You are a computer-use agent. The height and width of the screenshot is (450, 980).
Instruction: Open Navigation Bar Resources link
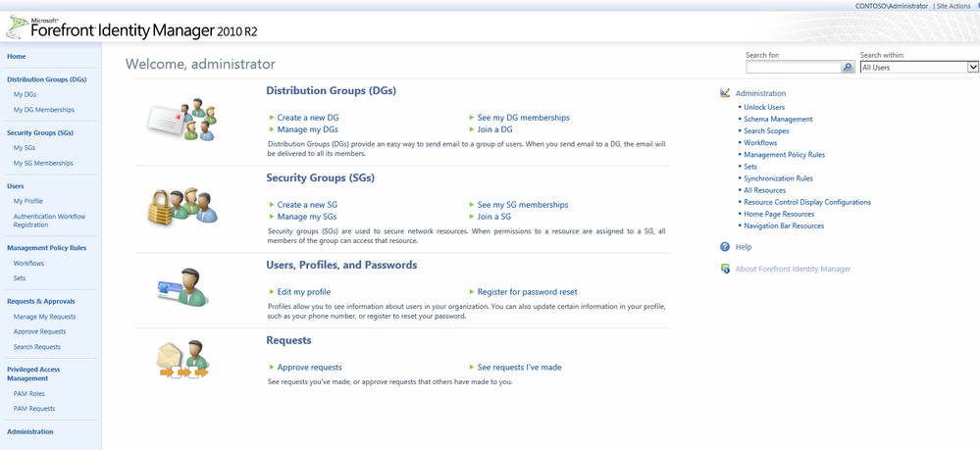click(x=784, y=225)
